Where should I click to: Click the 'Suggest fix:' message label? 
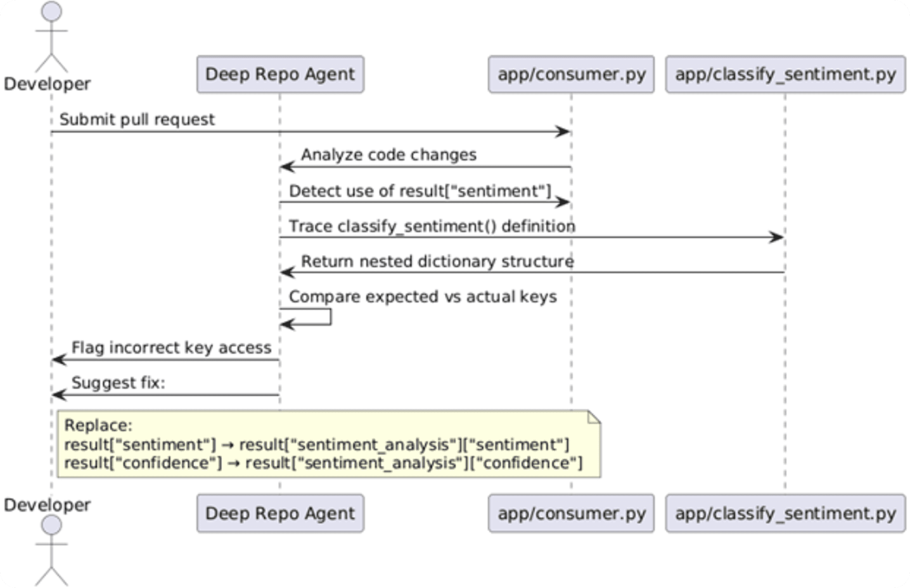click(118, 383)
